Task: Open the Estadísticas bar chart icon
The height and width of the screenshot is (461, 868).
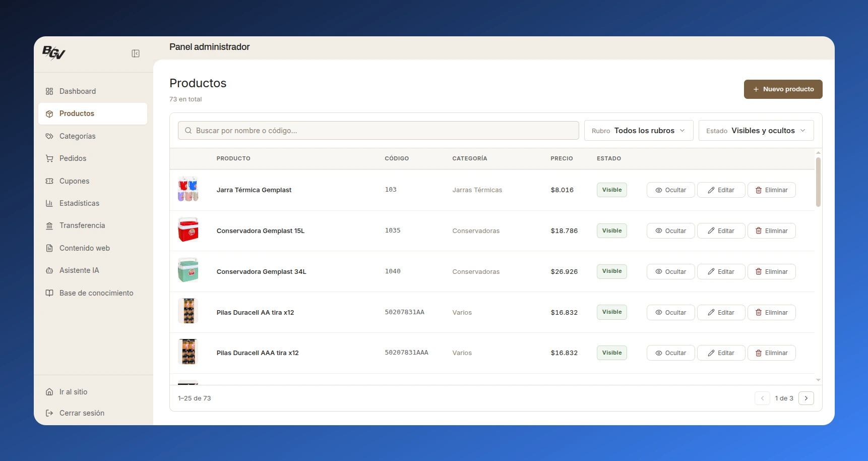Action: (49, 203)
